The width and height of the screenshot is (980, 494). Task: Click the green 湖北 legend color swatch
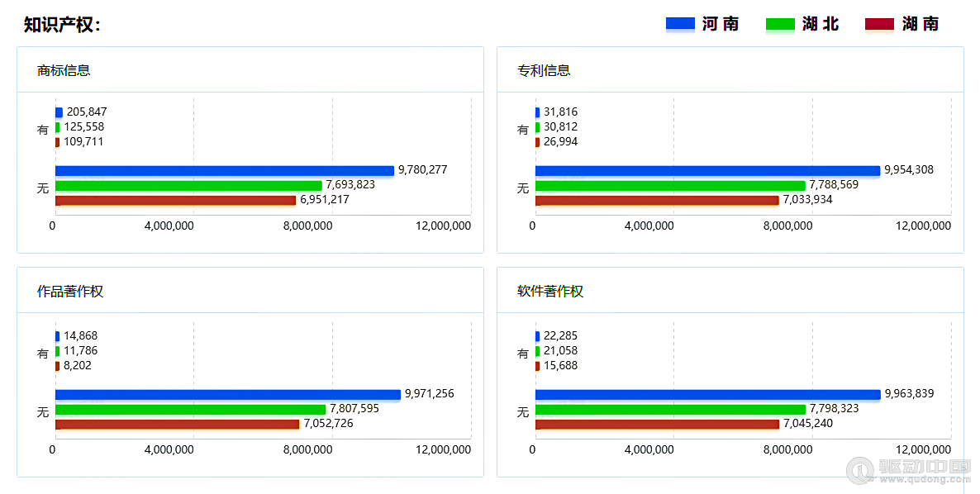coord(780,24)
